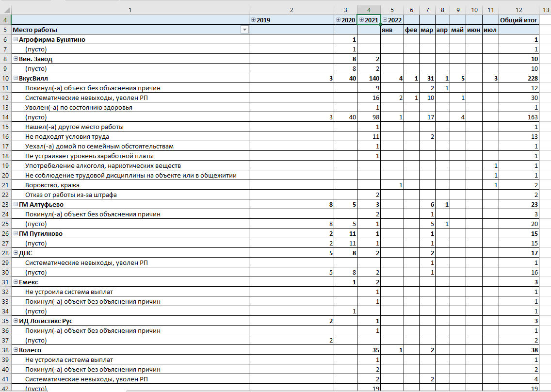Collapse the Вин. Завод group
The image size is (551, 392).
click(16, 59)
